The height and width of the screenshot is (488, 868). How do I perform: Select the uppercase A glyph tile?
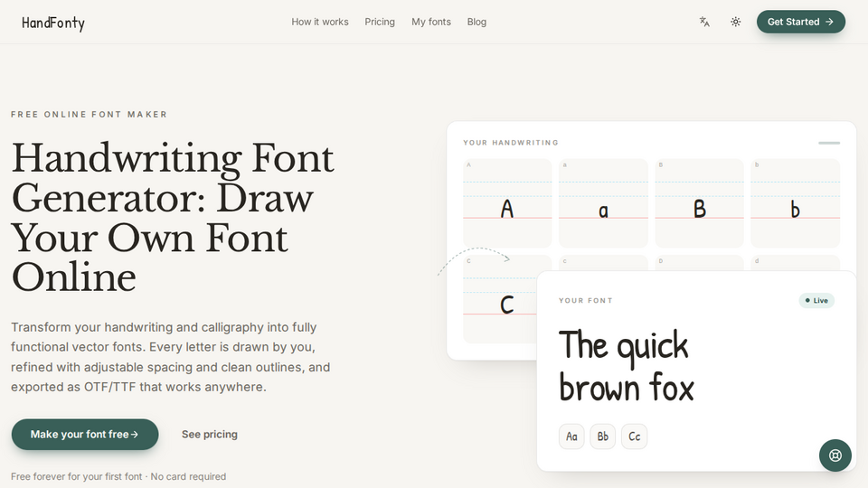pyautogui.click(x=507, y=203)
